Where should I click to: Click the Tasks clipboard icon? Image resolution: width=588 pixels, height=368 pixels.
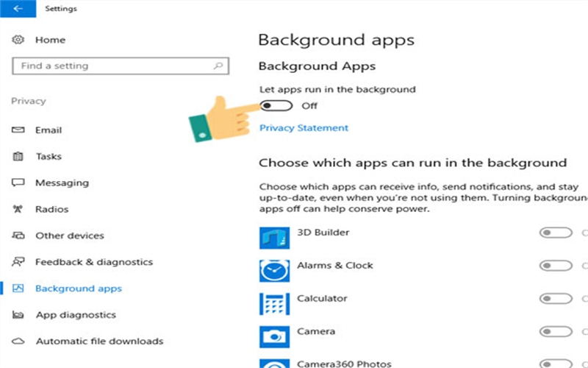click(x=18, y=156)
